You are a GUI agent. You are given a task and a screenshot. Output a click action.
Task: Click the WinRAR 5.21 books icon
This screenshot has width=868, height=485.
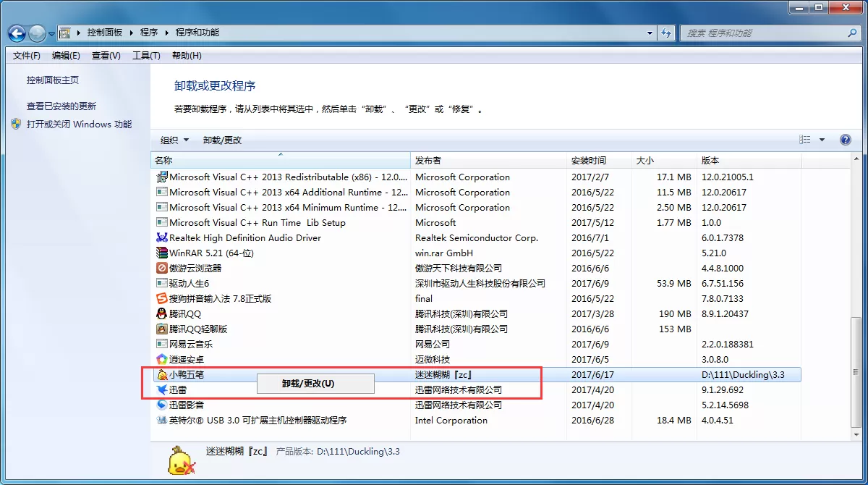162,253
